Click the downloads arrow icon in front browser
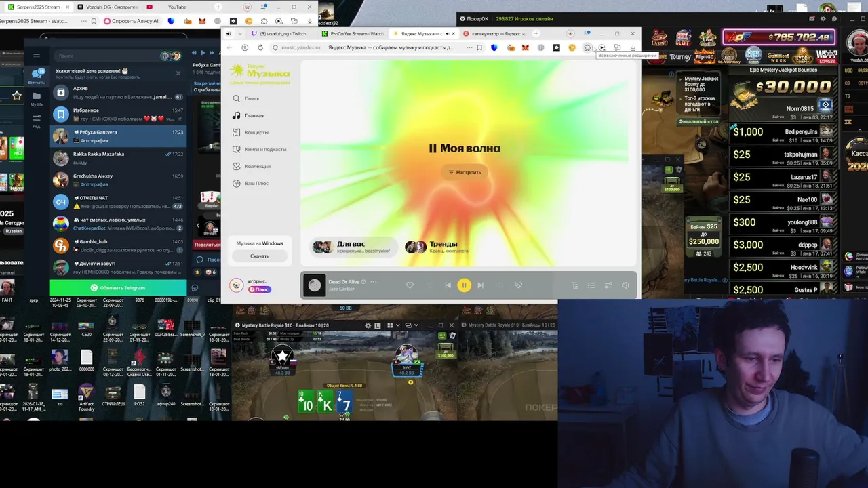868x488 pixels. pyautogui.click(x=633, y=48)
